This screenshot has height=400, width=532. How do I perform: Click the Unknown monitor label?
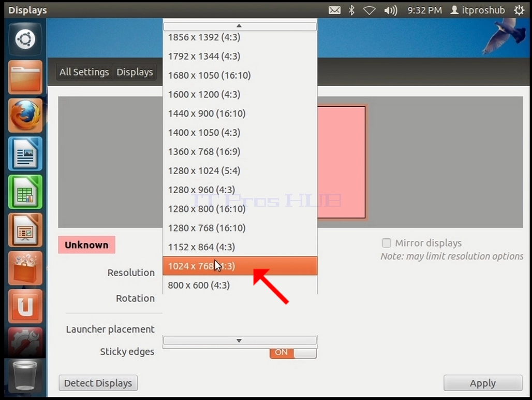(86, 245)
